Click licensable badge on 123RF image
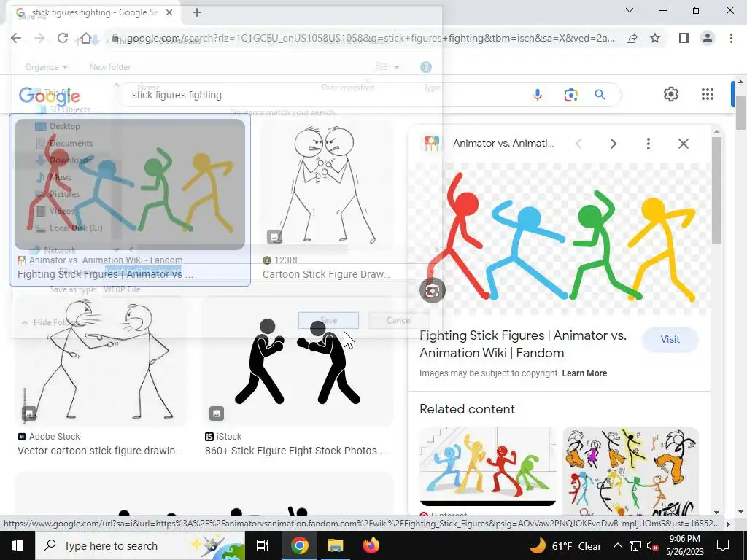 pyautogui.click(x=274, y=237)
